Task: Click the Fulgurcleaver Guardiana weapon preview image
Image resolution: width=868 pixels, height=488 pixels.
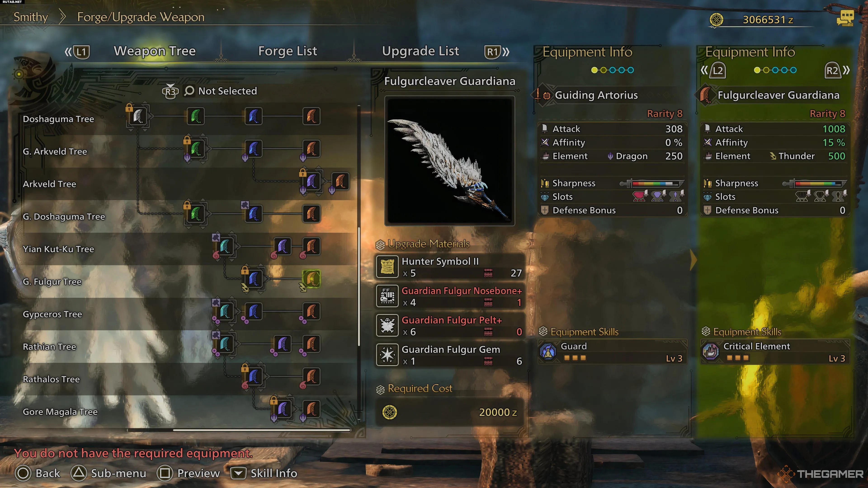Action: coord(450,161)
